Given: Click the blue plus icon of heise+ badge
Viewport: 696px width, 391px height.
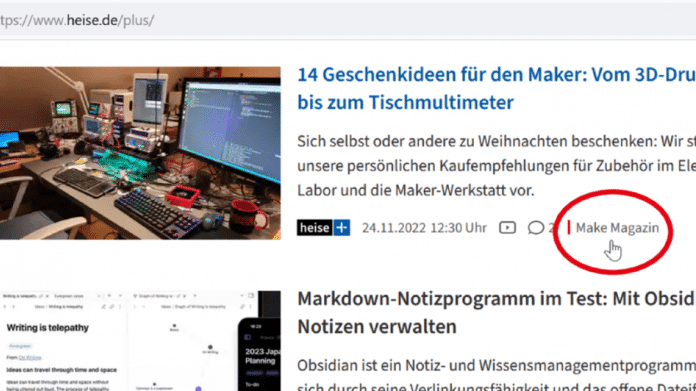Looking at the screenshot, I should point(341,228).
